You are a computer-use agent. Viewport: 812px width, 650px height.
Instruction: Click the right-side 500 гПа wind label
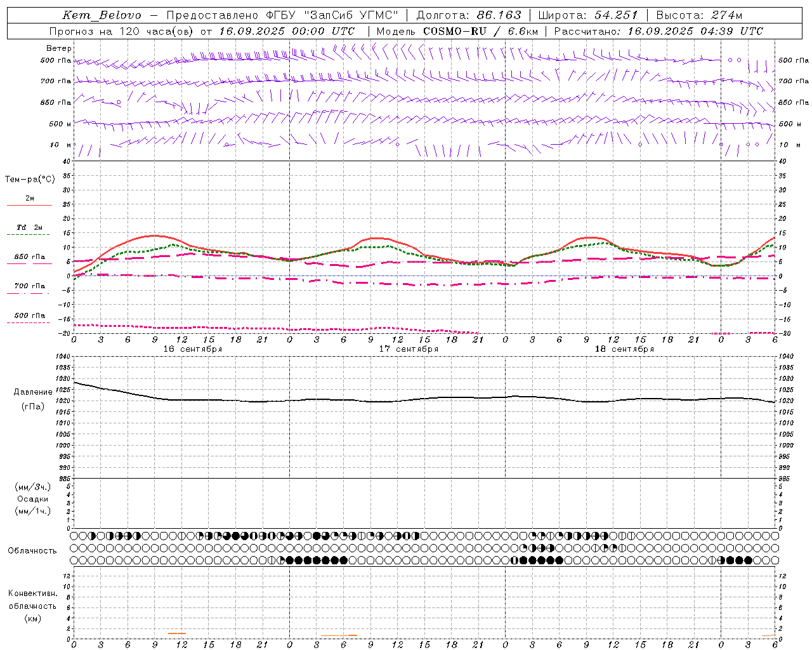coord(794,60)
